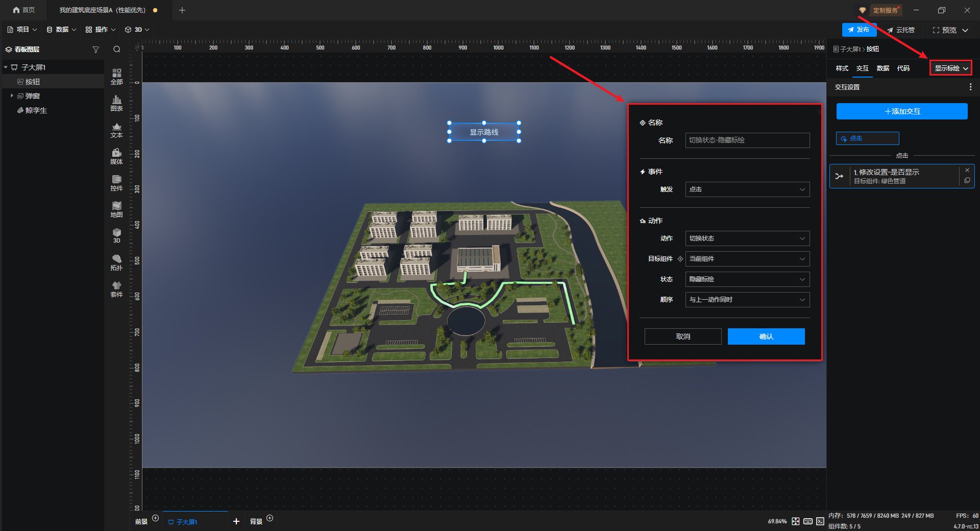Click the 名称 name input field

pos(747,140)
